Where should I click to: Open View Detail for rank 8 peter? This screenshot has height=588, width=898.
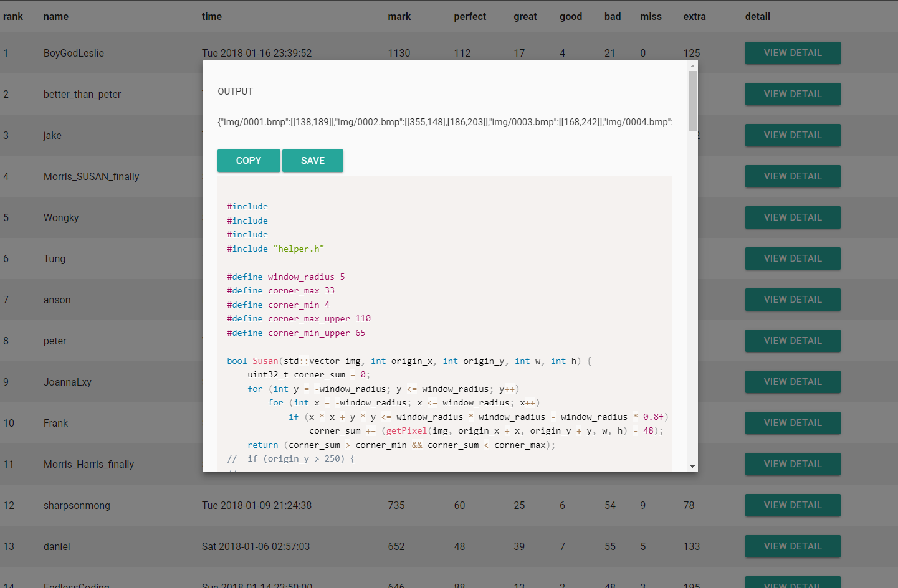792,341
